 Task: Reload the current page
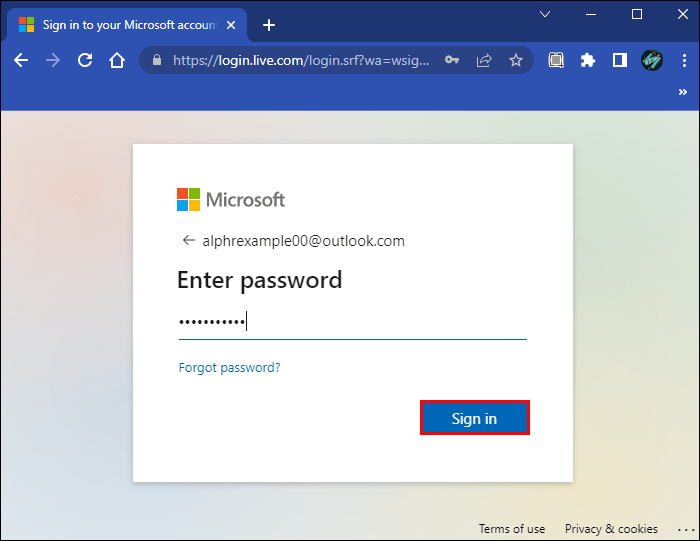[85, 60]
